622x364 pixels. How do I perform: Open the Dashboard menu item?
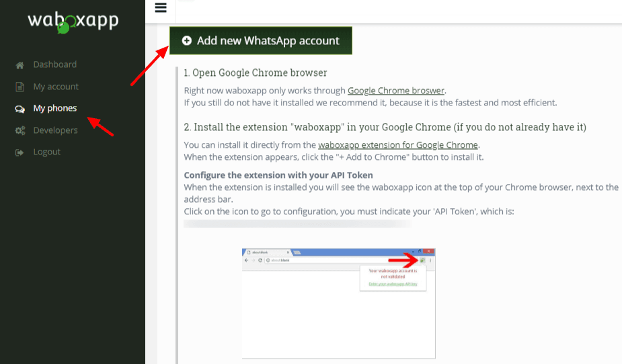[x=54, y=64]
